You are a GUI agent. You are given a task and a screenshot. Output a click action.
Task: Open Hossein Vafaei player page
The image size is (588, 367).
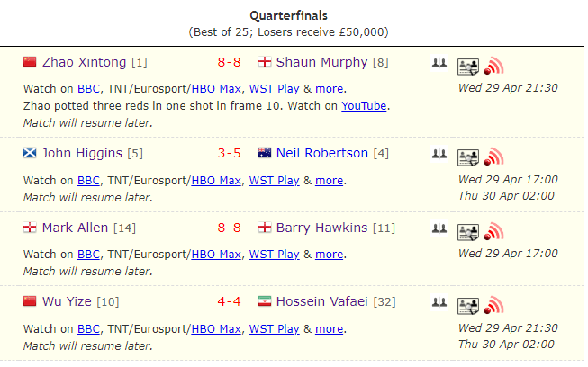(x=323, y=301)
